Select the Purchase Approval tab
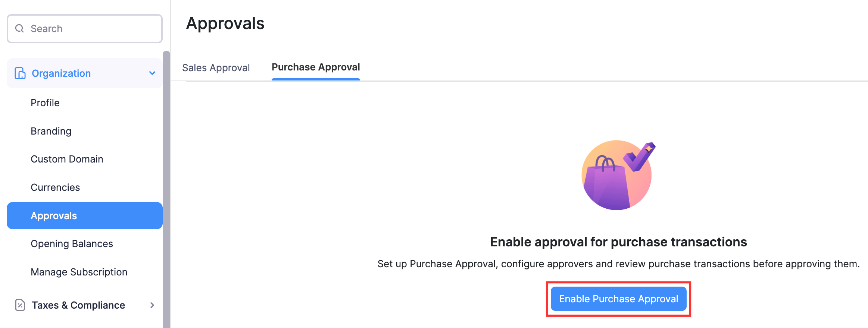This screenshot has width=868, height=328. 315,67
